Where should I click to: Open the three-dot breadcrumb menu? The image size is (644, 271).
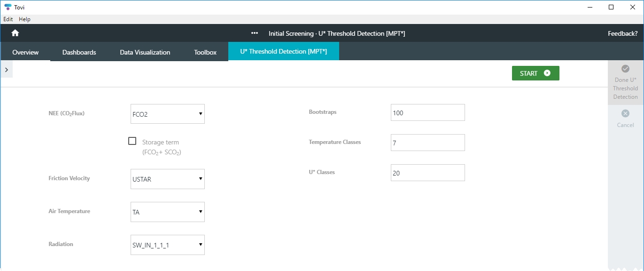(255, 33)
